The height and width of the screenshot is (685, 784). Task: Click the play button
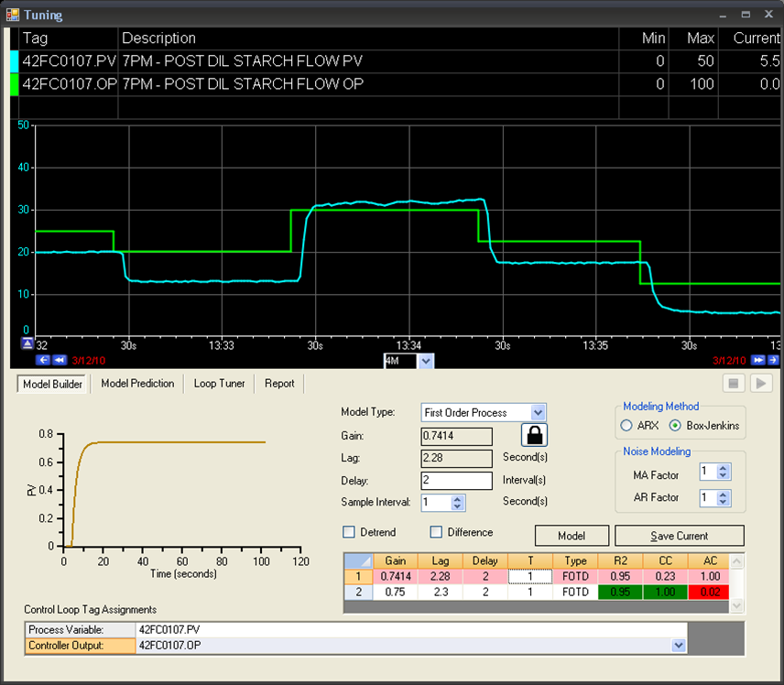tap(761, 384)
